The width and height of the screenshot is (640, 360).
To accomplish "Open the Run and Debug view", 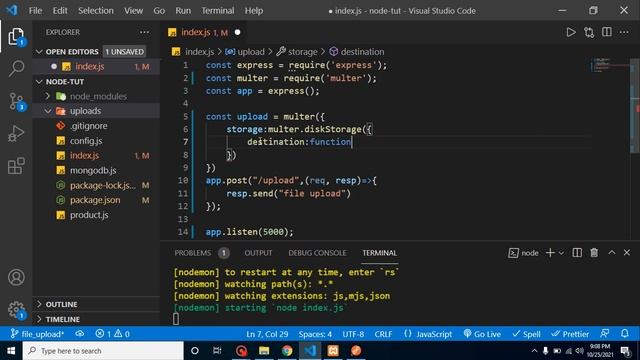I will pos(16,133).
